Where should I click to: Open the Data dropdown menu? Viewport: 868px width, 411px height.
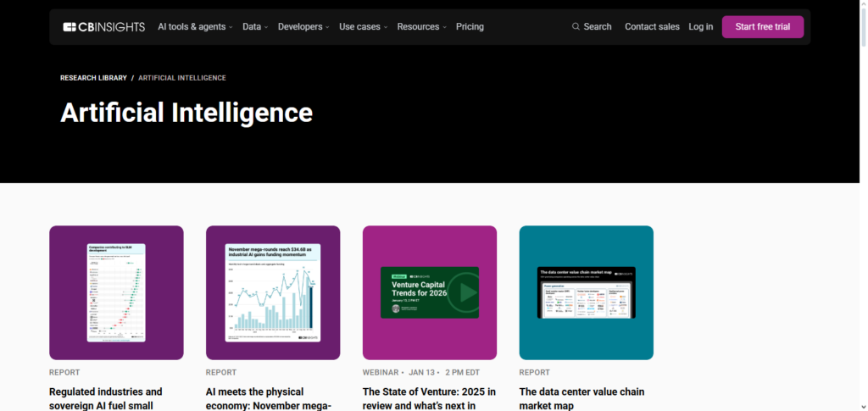(255, 26)
